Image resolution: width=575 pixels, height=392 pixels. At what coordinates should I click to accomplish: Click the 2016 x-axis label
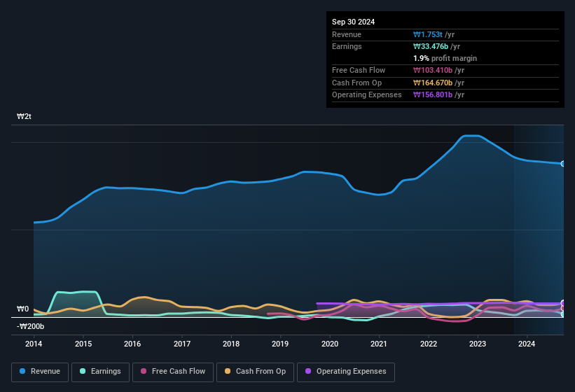[132, 344]
